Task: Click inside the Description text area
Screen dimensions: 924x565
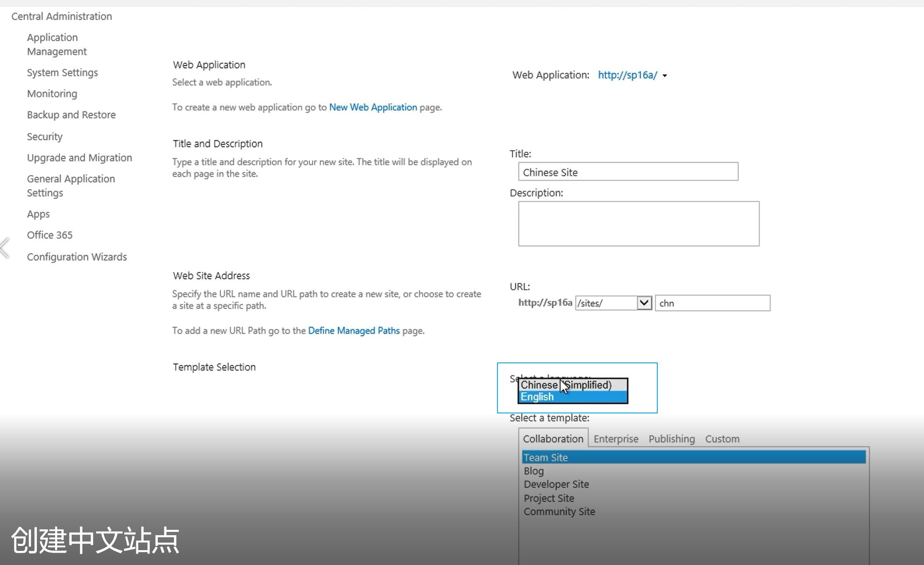Action: click(x=638, y=224)
